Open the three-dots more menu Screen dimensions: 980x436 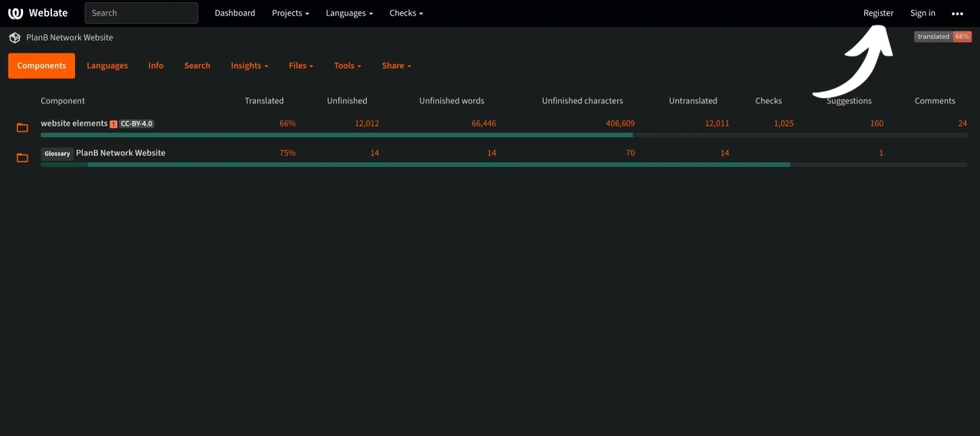pos(957,13)
